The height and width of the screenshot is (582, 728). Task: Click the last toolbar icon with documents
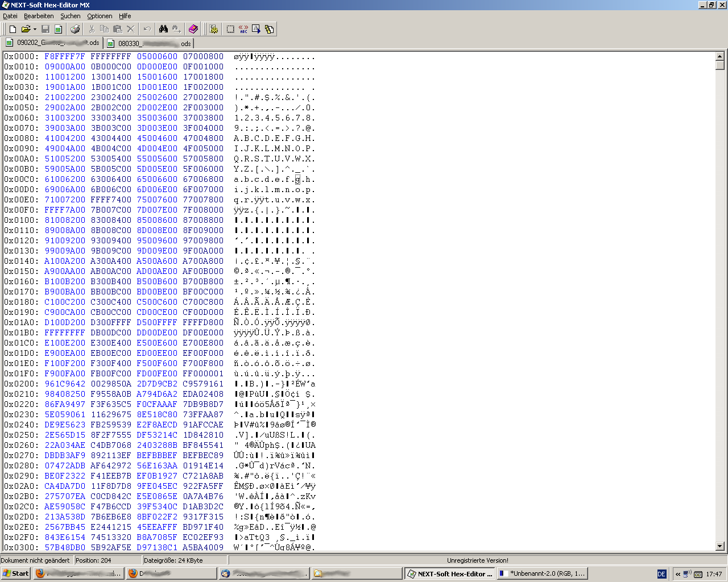pyautogui.click(x=270, y=29)
